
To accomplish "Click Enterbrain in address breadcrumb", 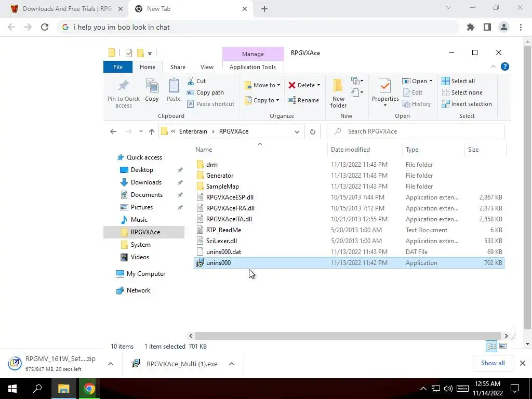I will [x=193, y=131].
